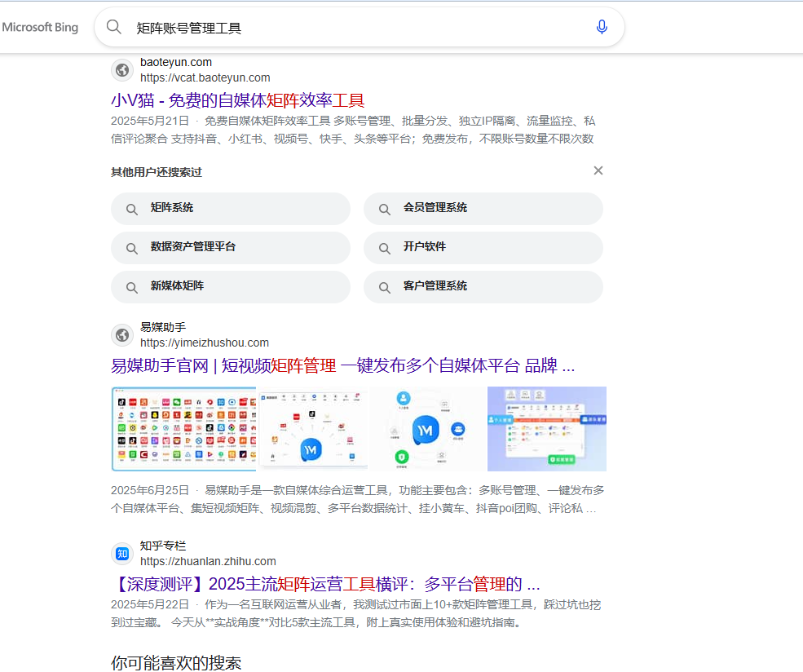Click snippet dated 2025年6月25日

pos(357,499)
